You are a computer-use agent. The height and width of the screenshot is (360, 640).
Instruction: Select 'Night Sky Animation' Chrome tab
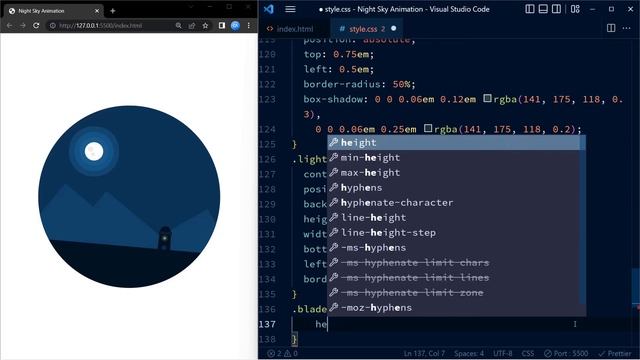pyautogui.click(x=53, y=11)
